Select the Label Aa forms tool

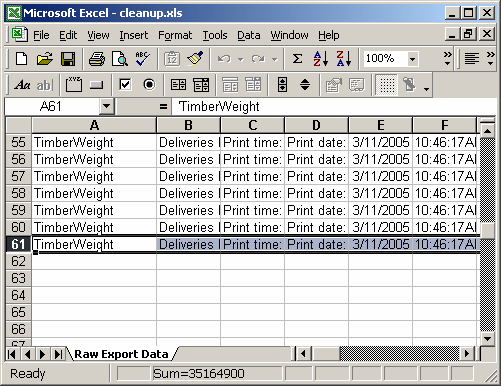[x=22, y=85]
